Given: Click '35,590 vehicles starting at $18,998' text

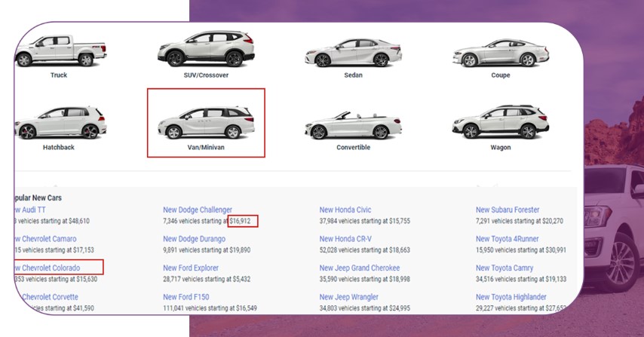Looking at the screenshot, I should 365,280.
